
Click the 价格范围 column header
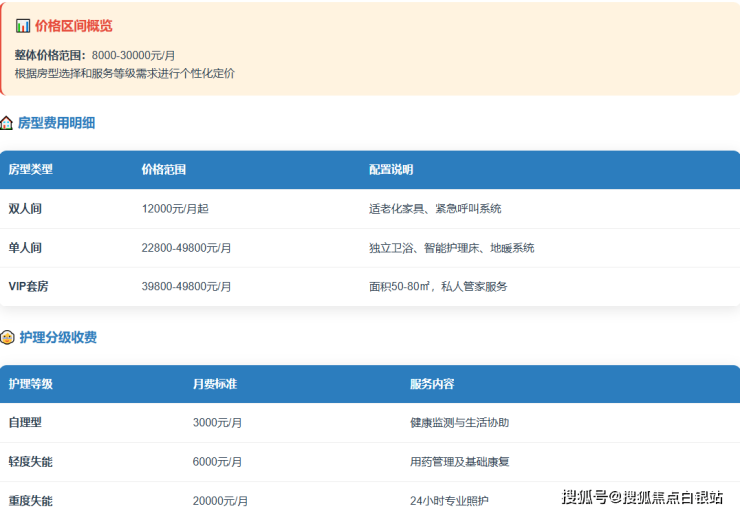tap(164, 170)
